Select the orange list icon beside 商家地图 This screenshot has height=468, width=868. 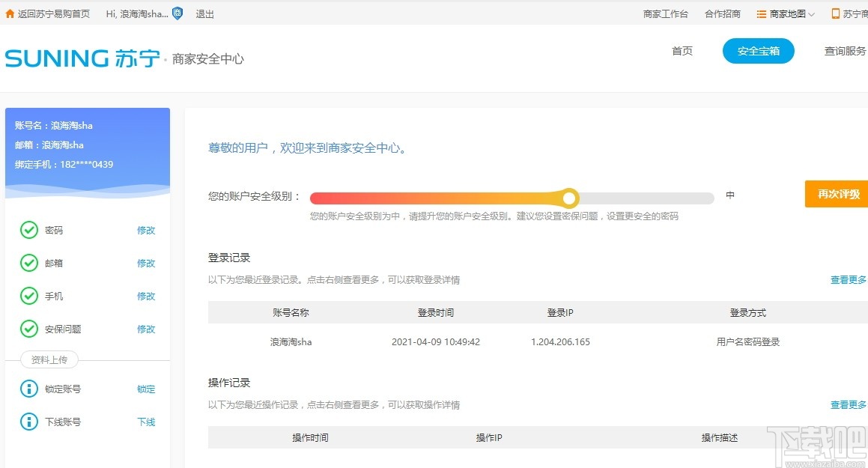point(759,13)
